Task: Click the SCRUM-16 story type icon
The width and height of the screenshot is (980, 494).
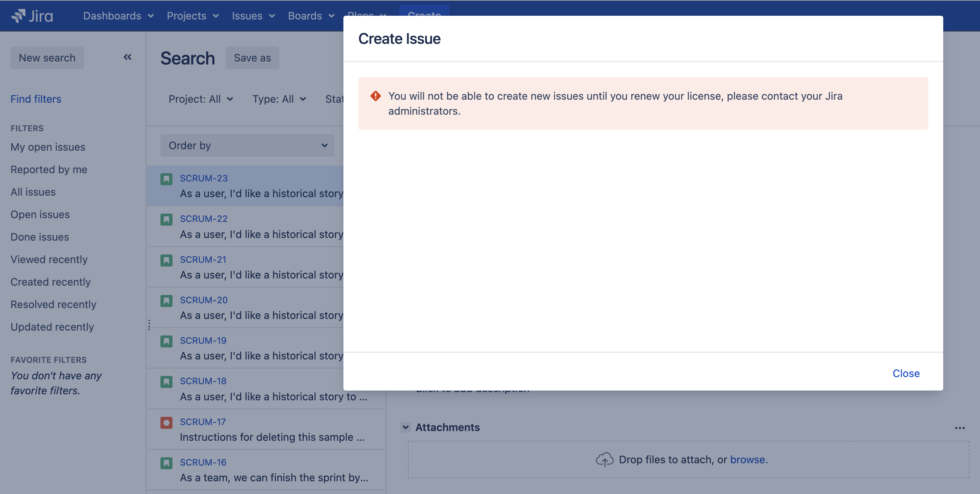Action: point(166,463)
